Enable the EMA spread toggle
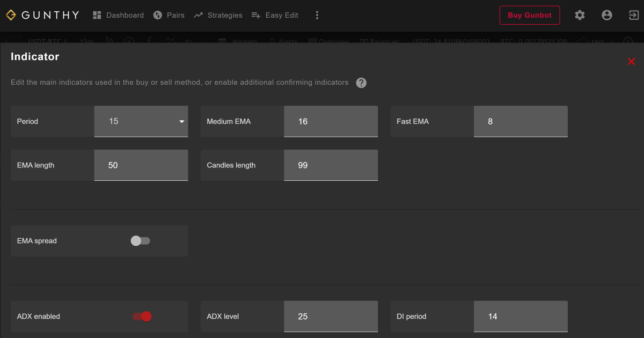The image size is (644, 338). pyautogui.click(x=141, y=241)
